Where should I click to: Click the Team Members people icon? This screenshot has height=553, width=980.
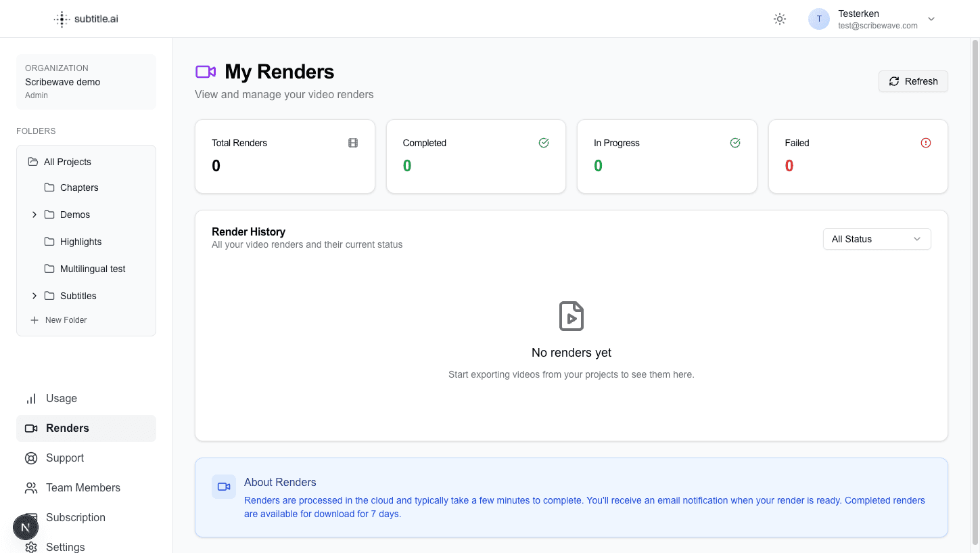tap(31, 487)
